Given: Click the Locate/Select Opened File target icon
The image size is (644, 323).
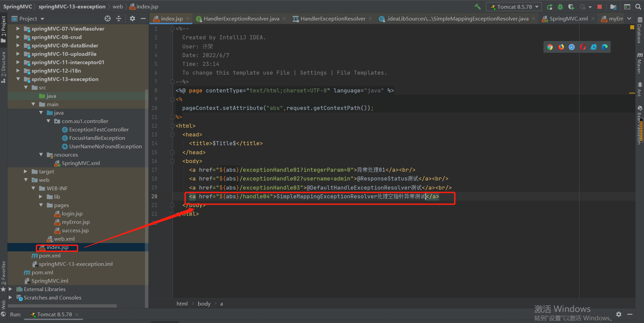Looking at the screenshot, I should point(108,18).
